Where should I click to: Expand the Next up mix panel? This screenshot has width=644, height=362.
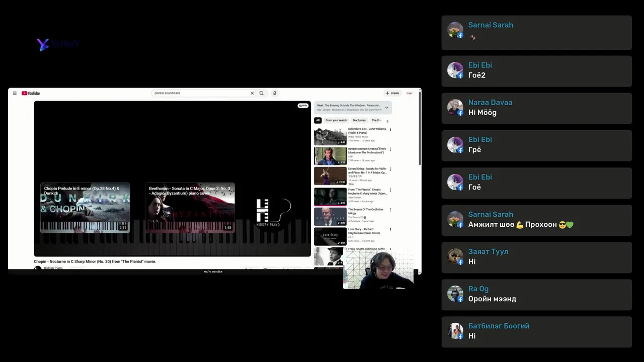click(x=387, y=108)
